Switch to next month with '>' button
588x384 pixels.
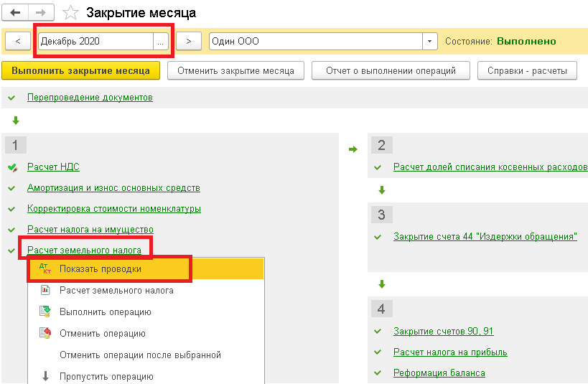click(189, 41)
